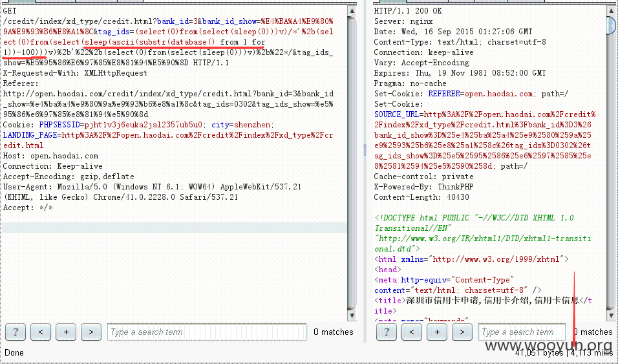Click the 'REFERER' Set-Cookie name
The height and width of the screenshot is (364, 618).
pyautogui.click(x=444, y=94)
